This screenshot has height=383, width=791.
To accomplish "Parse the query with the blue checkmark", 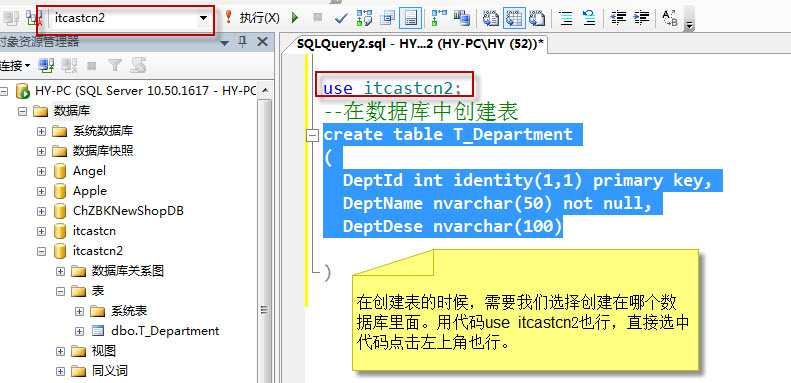I will (x=342, y=19).
